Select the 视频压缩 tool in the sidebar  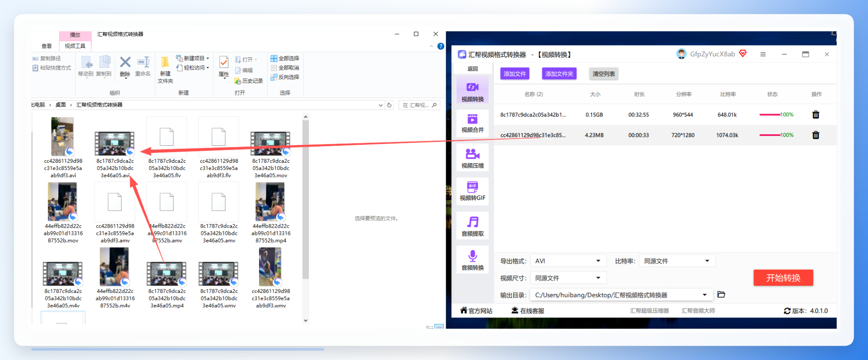[472, 157]
